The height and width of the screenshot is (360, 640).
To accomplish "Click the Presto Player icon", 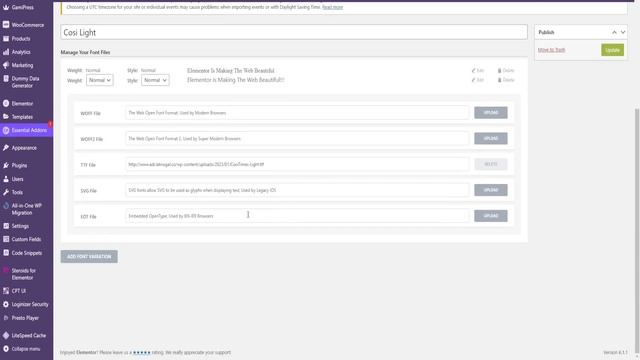I will pos(6,318).
